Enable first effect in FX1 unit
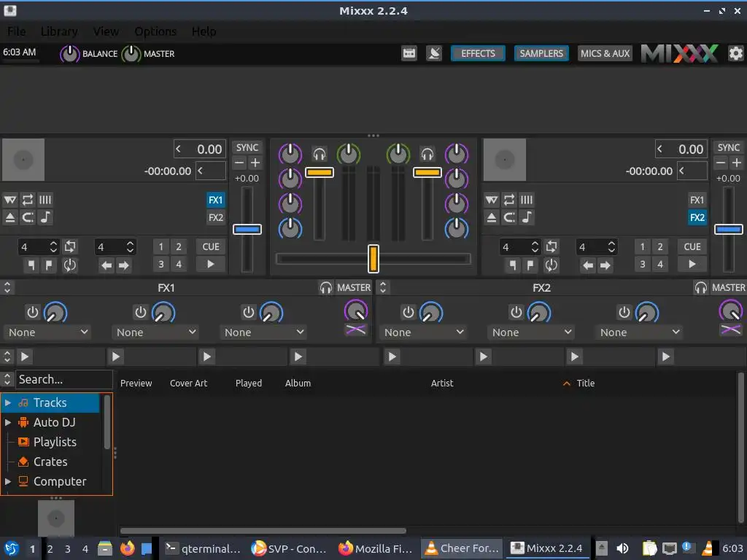Screen dimensions: 747x560 (x=32, y=312)
